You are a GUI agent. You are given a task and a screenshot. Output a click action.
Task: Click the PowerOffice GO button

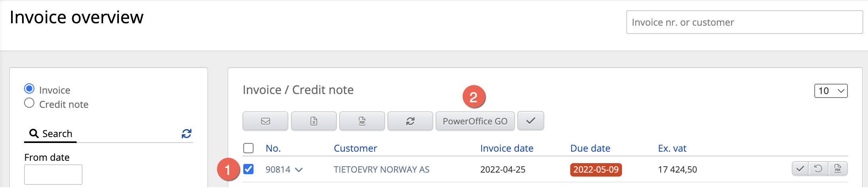click(x=475, y=121)
